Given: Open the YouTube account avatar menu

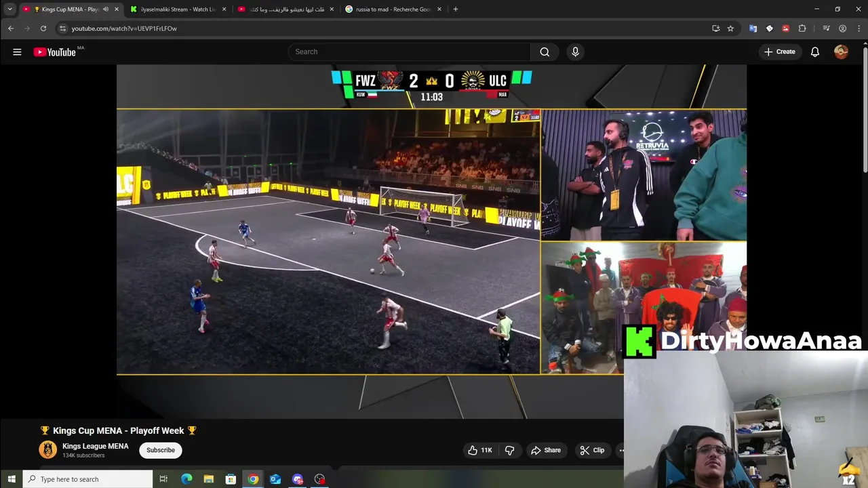Looking at the screenshot, I should (x=841, y=52).
